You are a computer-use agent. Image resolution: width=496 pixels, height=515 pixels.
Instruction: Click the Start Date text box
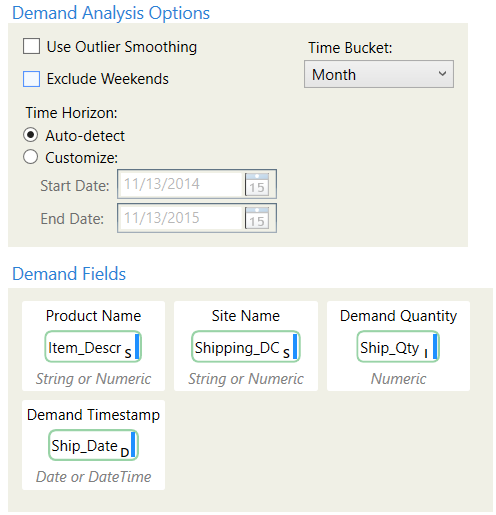coord(181,184)
